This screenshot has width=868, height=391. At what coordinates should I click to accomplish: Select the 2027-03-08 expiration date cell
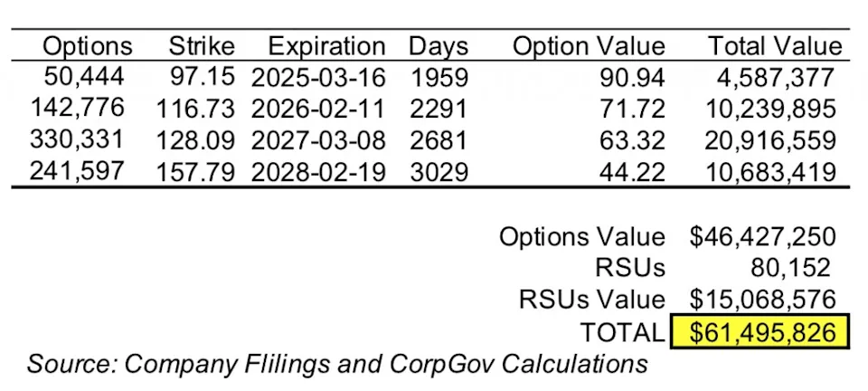(317, 141)
